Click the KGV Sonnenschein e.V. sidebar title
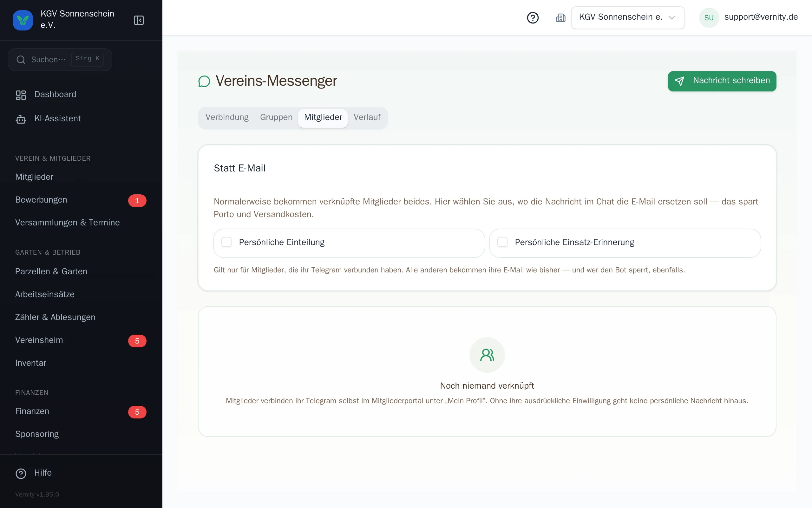 [77, 19]
